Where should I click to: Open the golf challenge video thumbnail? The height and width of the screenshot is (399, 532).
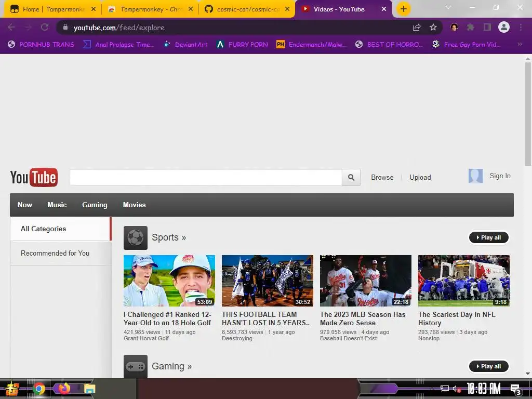169,281
